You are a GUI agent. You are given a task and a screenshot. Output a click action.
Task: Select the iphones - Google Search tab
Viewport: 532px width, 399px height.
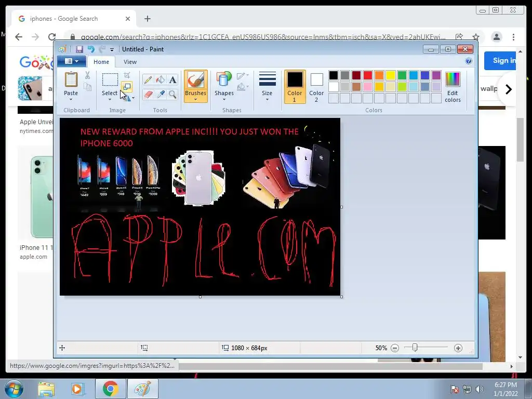coord(74,19)
